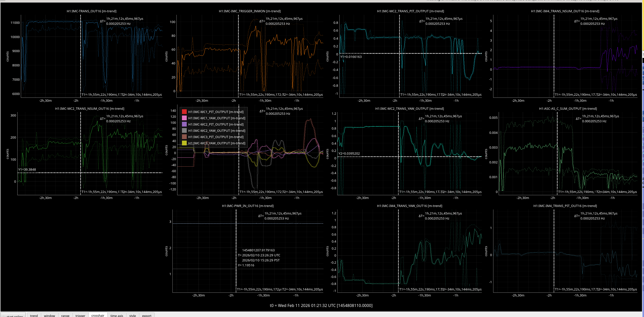This screenshot has width=644, height=317.
Task: Click the H1:ASC-AS_C_SUM_OUTPUT plot title
Action: click(x=568, y=109)
